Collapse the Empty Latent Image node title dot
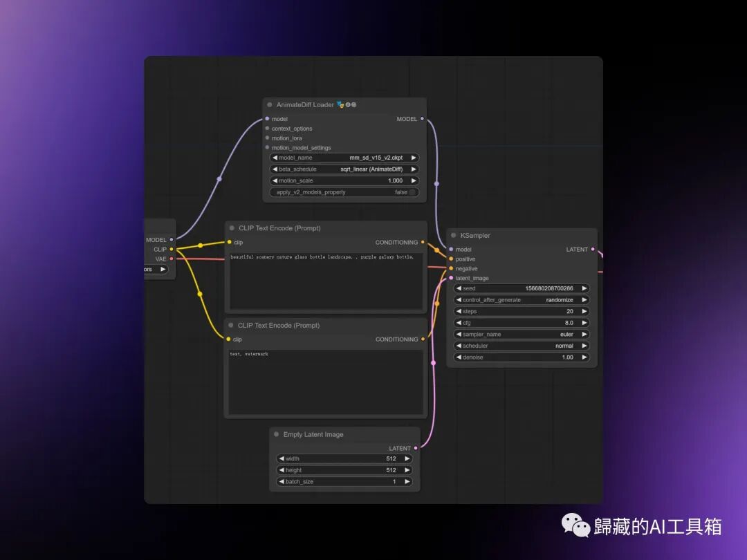 (276, 434)
